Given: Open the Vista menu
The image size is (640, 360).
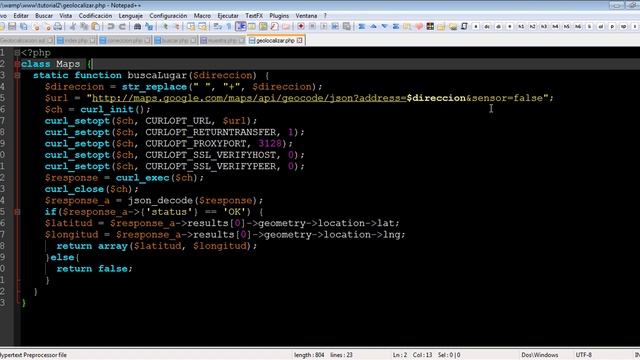Looking at the screenshot, I should [65, 16].
